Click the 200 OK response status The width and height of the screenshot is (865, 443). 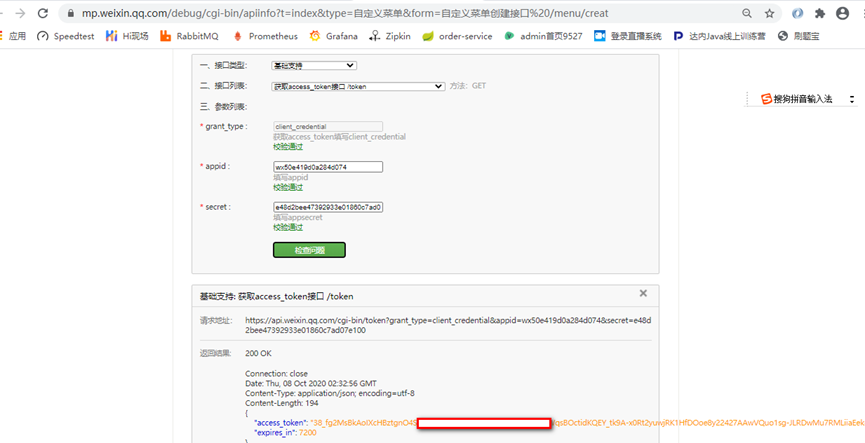click(x=258, y=353)
